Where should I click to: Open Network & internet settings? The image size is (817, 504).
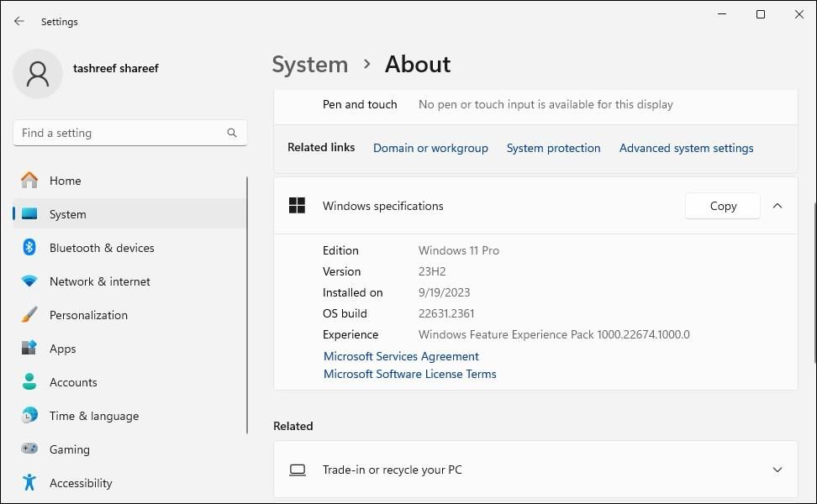[99, 281]
